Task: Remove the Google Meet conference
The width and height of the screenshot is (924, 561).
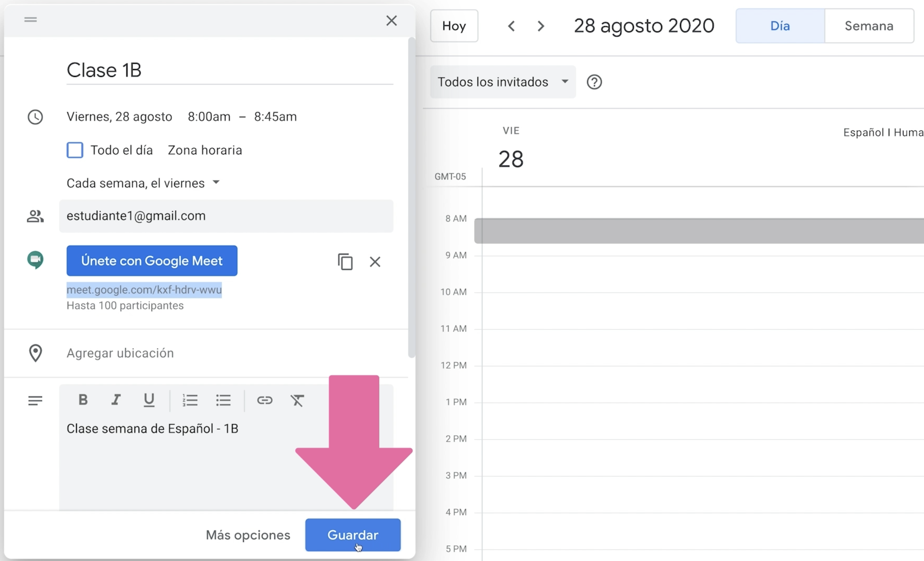Action: point(375,261)
